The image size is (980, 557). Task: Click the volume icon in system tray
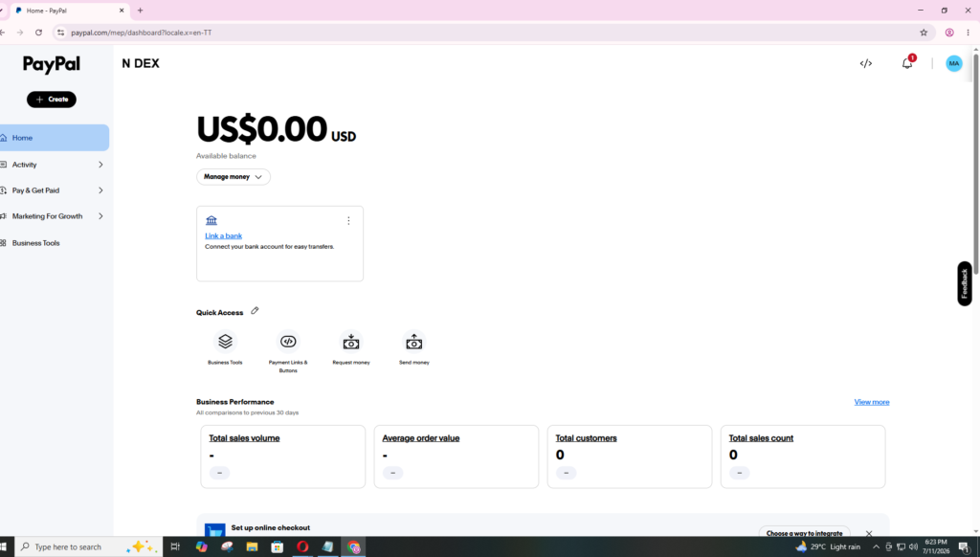click(x=913, y=547)
